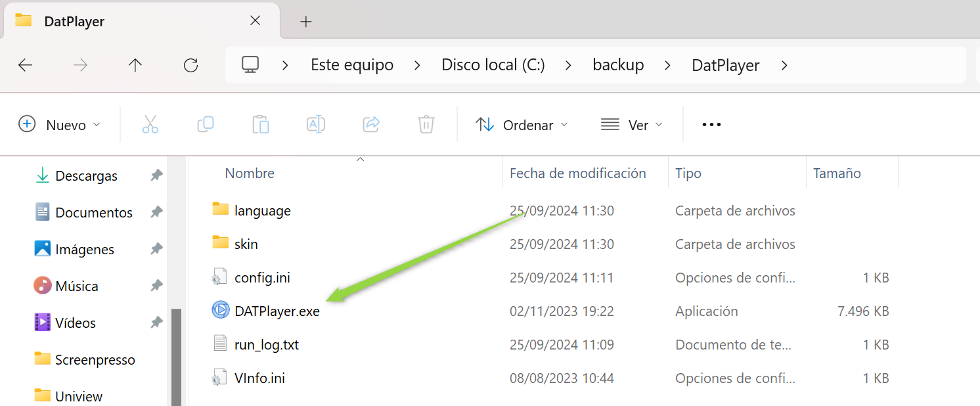980x406 pixels.
Task: Select the file name DATPlayer.exe
Action: click(277, 311)
